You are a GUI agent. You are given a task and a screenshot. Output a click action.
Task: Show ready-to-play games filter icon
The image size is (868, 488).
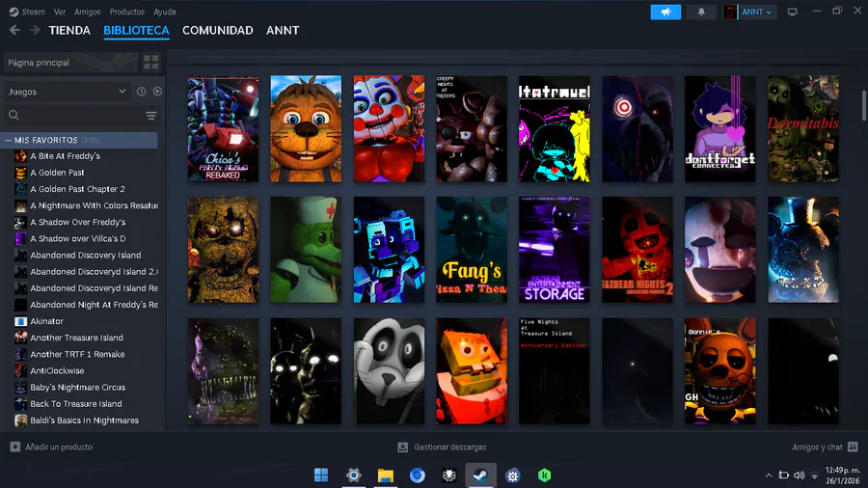click(x=157, y=92)
